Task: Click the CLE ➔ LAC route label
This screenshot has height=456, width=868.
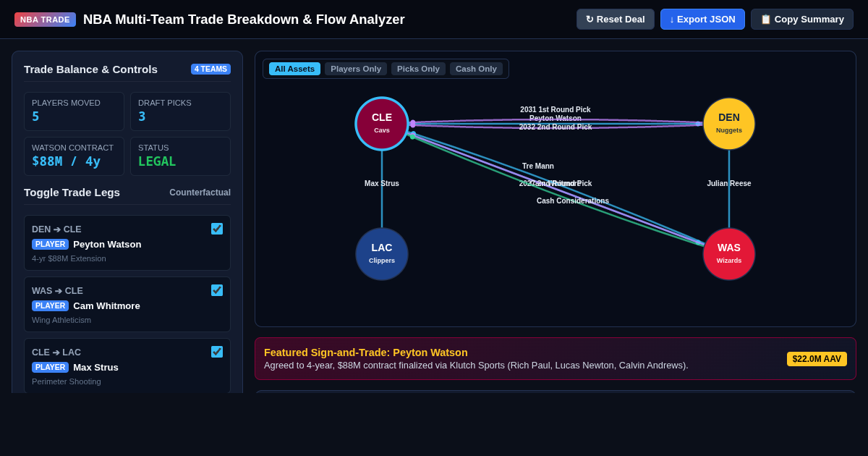Action: click(x=56, y=352)
